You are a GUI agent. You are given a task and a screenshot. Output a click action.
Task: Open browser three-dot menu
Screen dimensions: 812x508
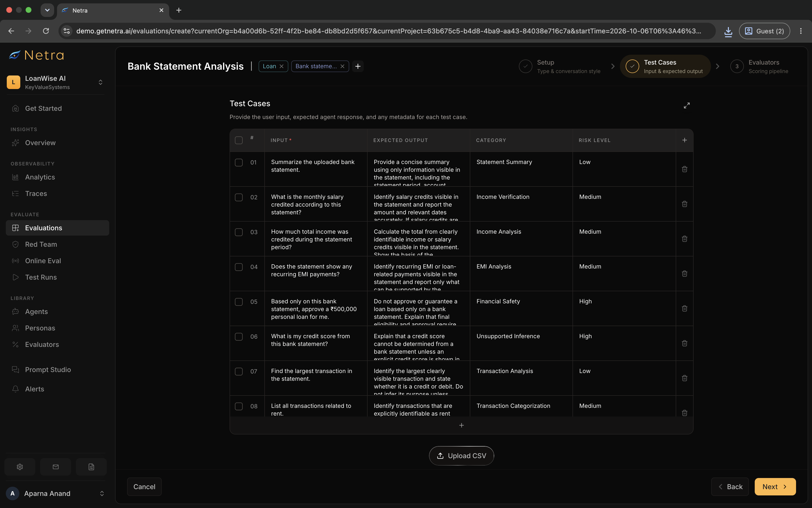pos(801,31)
